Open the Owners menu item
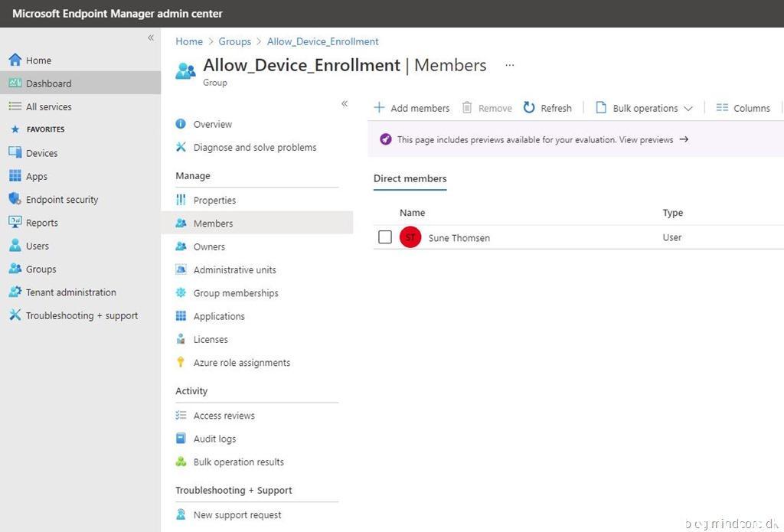 [209, 246]
